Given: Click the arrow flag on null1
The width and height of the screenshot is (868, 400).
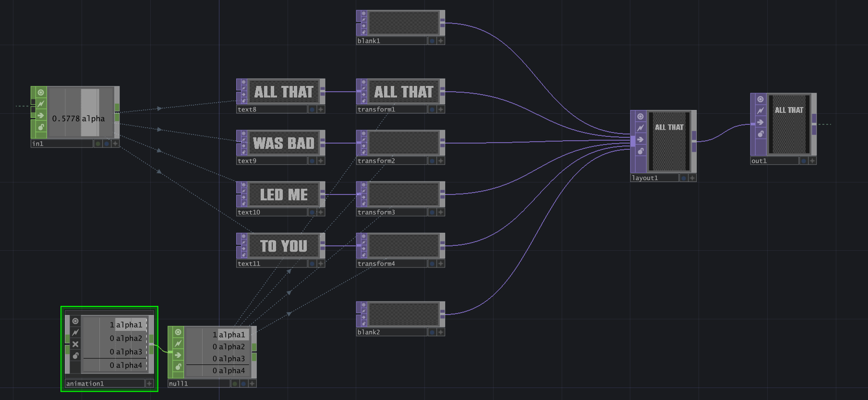Looking at the screenshot, I should click(178, 355).
